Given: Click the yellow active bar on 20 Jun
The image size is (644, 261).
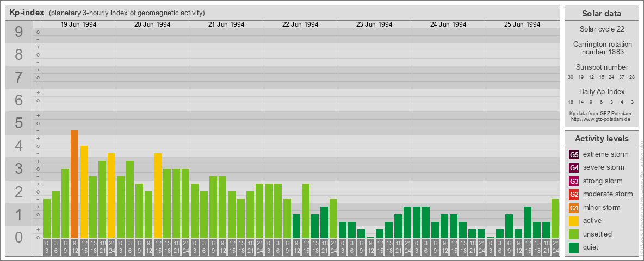Looking at the screenshot, I should [158, 196].
